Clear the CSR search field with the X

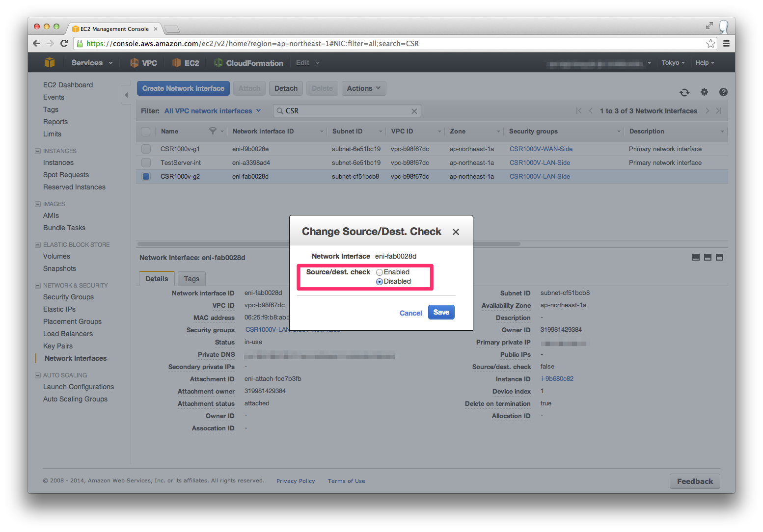pyautogui.click(x=414, y=110)
